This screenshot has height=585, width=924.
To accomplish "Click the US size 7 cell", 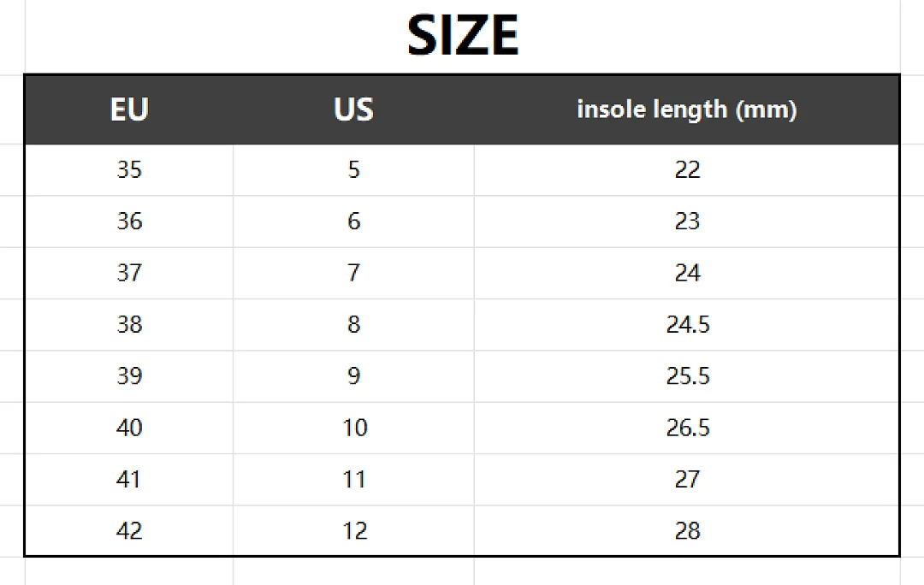I will (x=353, y=273).
